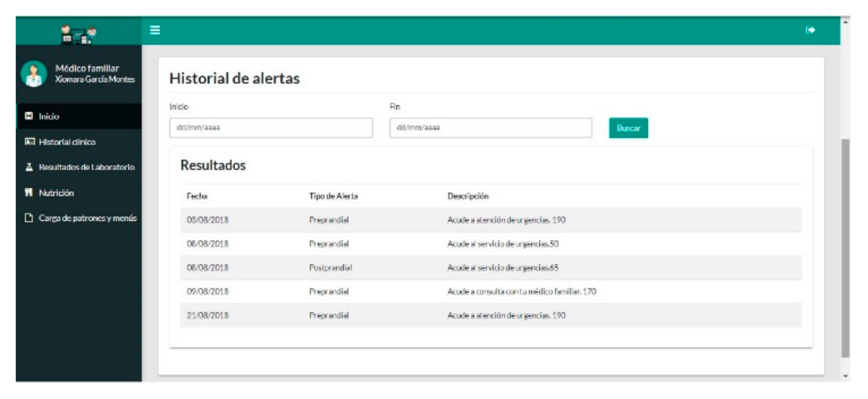
Task: Open Historial clínico menu item
Action: point(67,142)
